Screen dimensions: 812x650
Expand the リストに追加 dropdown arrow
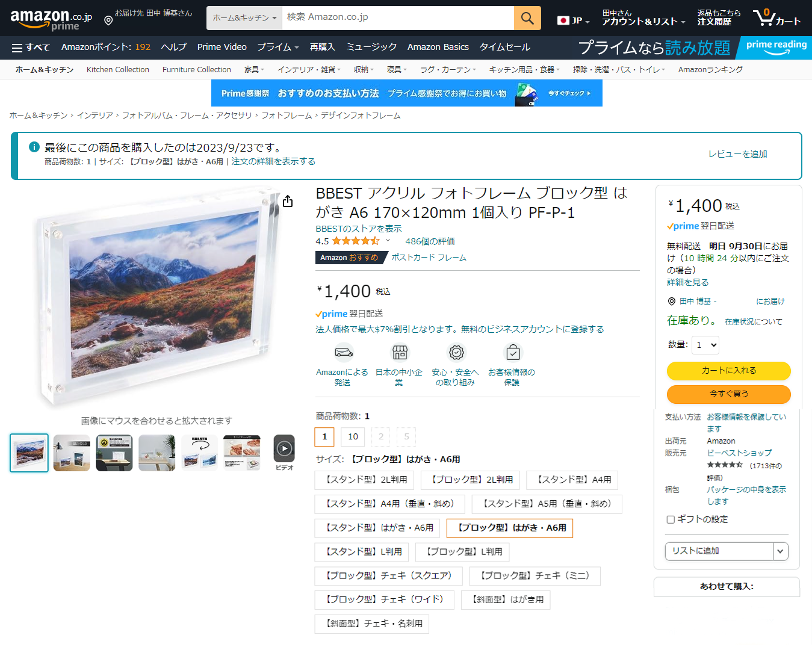pos(780,551)
